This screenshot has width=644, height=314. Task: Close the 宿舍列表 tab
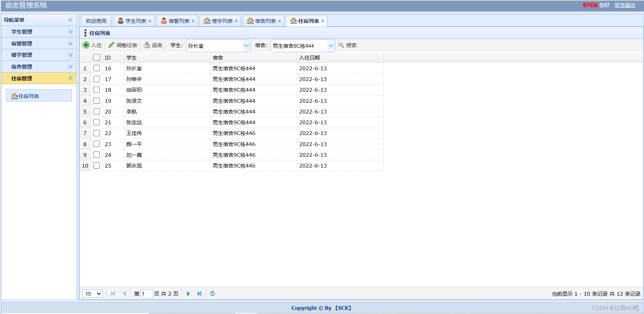coord(279,21)
